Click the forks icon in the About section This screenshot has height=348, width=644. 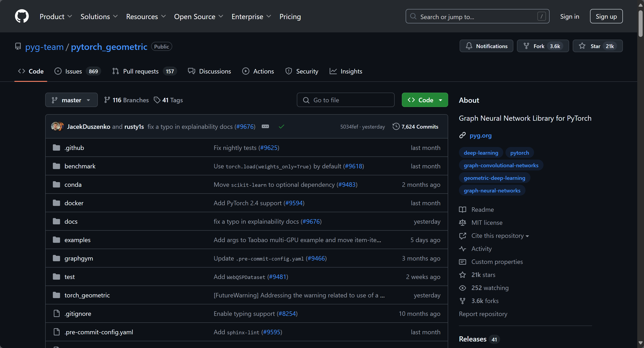[463, 301]
